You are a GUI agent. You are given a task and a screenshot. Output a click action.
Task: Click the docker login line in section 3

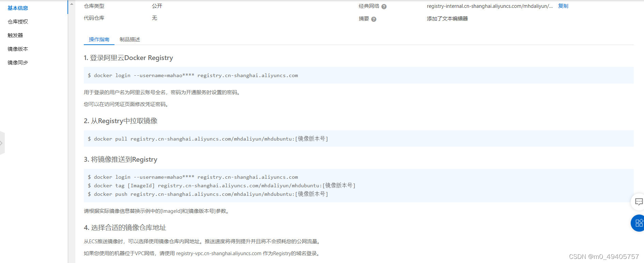pos(193,177)
